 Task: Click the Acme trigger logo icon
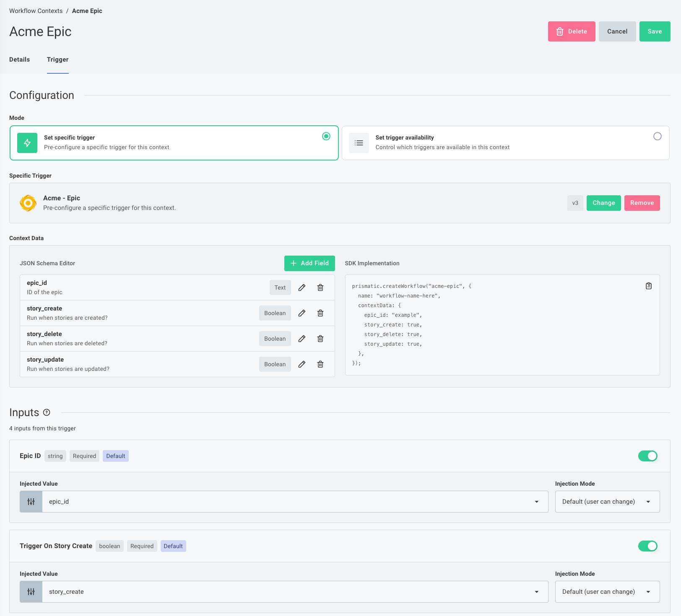click(x=28, y=203)
